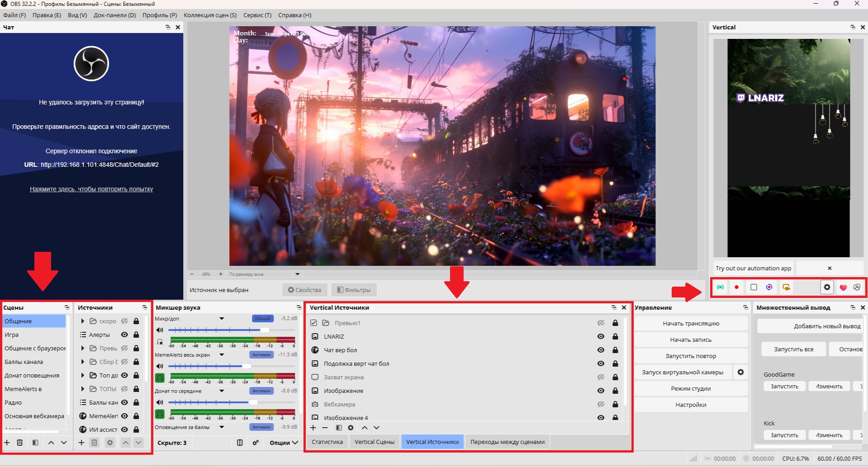Add a source in Vertical Источники toolbar

(313, 428)
